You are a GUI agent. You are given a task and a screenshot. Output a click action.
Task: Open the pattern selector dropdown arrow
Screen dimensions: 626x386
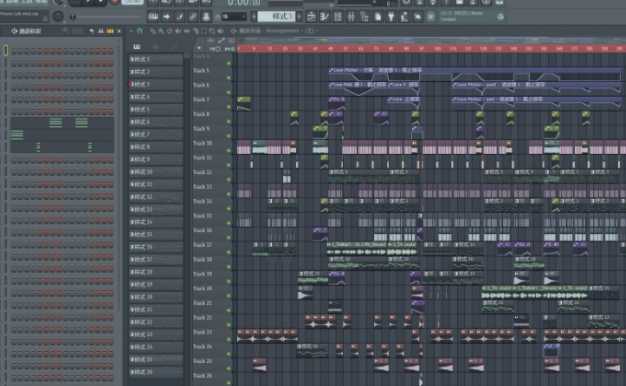[x=299, y=17]
